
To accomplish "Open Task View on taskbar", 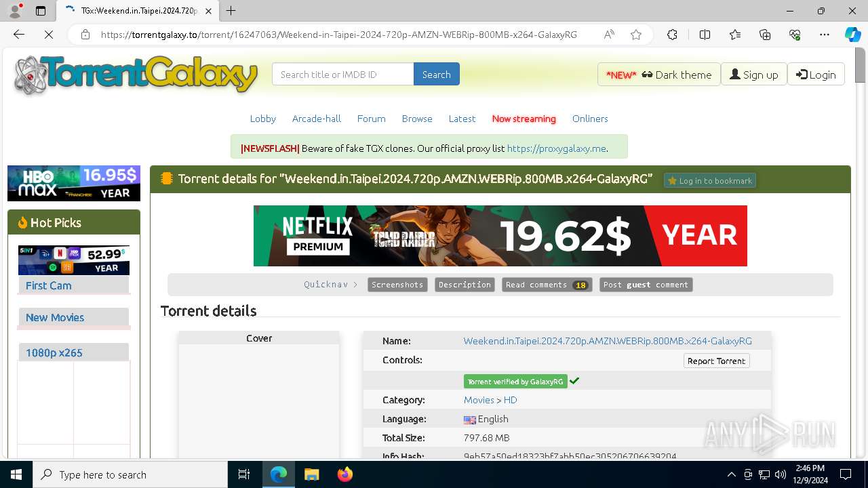I will 245,474.
